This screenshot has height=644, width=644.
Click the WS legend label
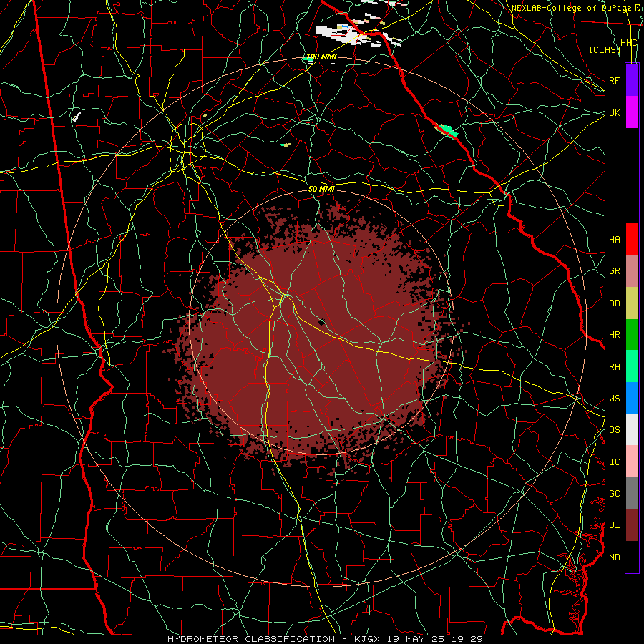(615, 399)
